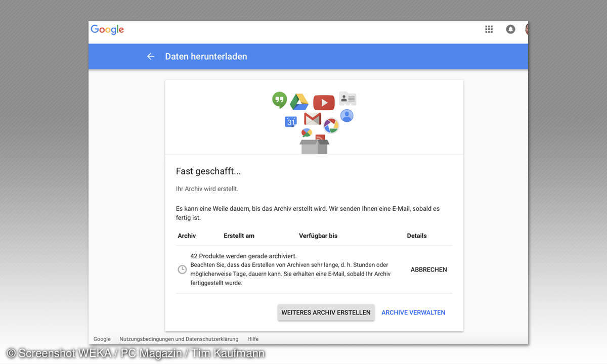Click the blue round profile icon

346,116
